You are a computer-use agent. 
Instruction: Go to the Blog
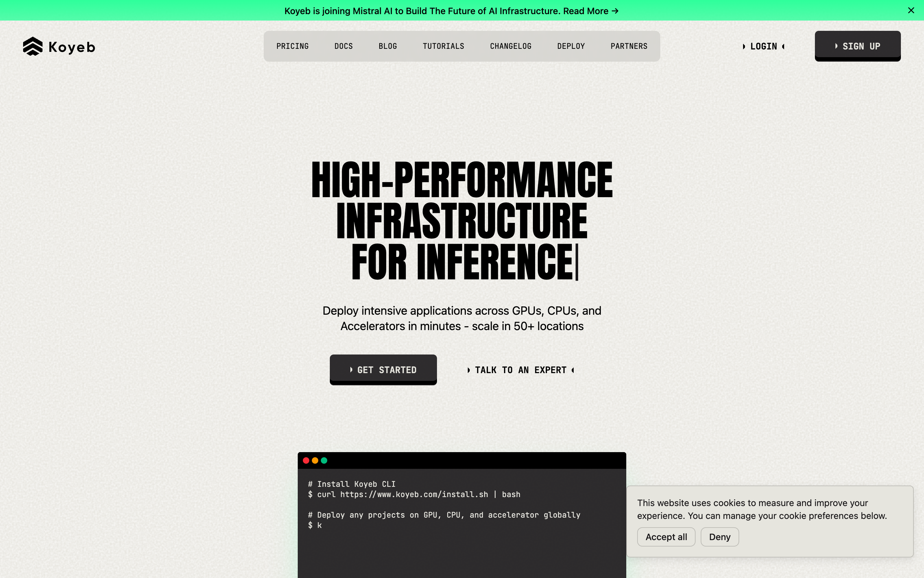pyautogui.click(x=388, y=46)
